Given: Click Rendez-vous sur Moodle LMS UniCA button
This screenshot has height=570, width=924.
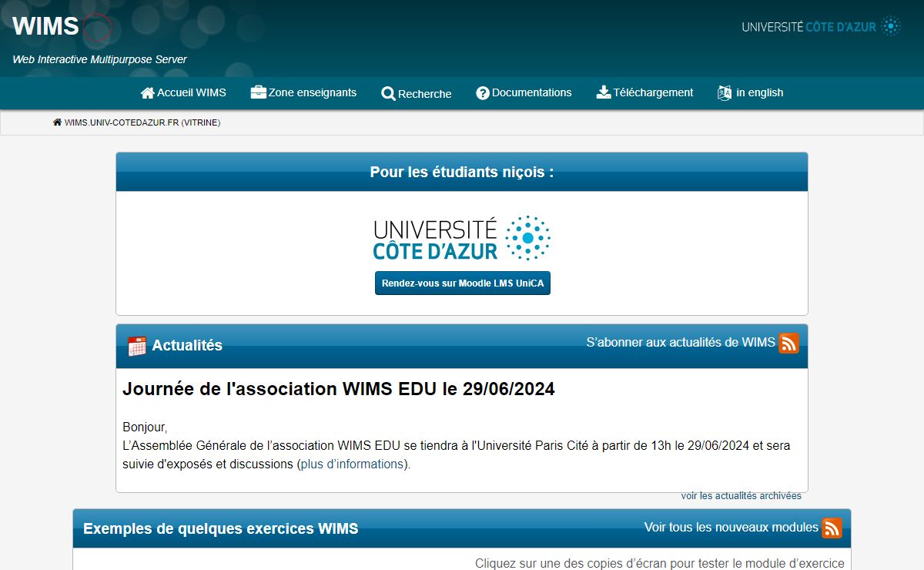Looking at the screenshot, I should click(x=463, y=283).
